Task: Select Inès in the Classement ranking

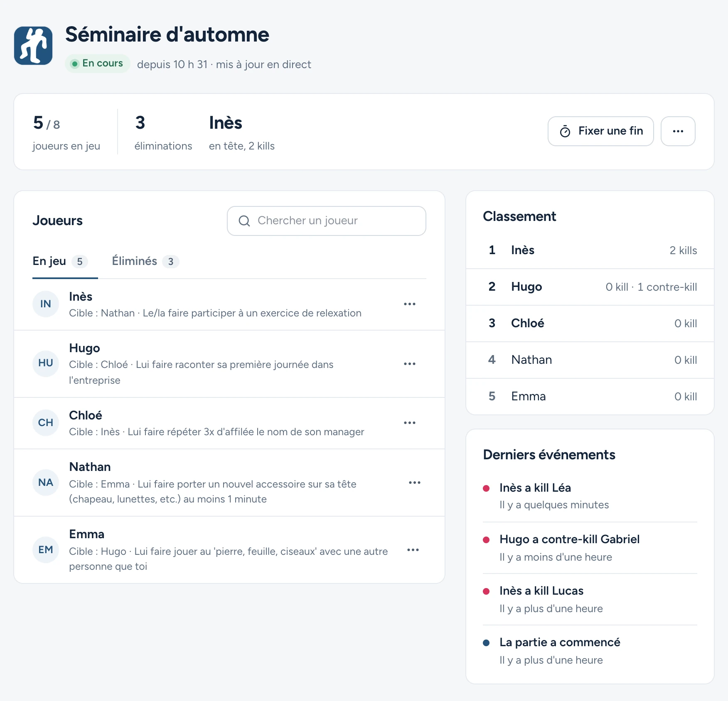Action: click(590, 250)
